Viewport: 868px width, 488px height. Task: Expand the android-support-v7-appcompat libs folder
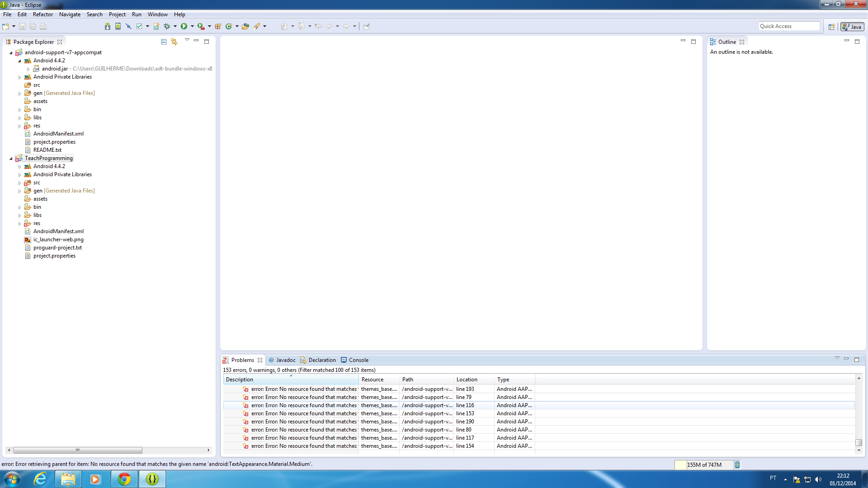click(20, 117)
